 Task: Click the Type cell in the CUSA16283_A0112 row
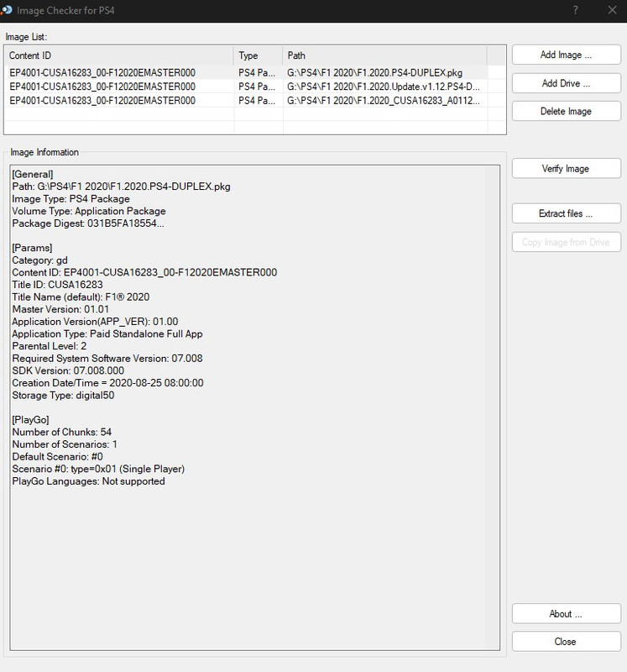click(x=257, y=100)
